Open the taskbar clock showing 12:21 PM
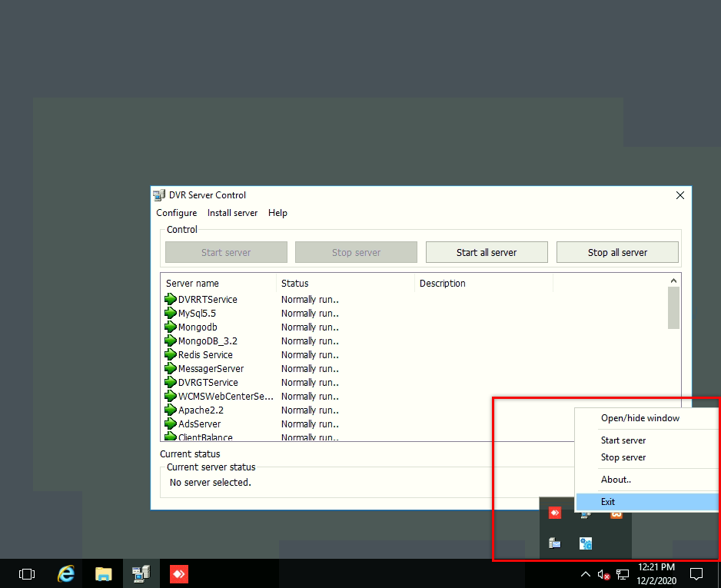721x588 pixels. click(x=656, y=573)
